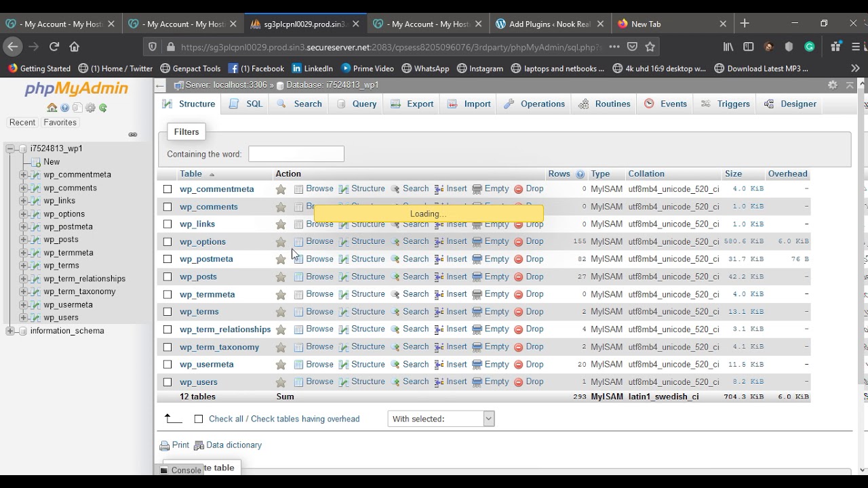The height and width of the screenshot is (488, 868).
Task: Expand wp_posts in the navigation tree
Action: 23,240
